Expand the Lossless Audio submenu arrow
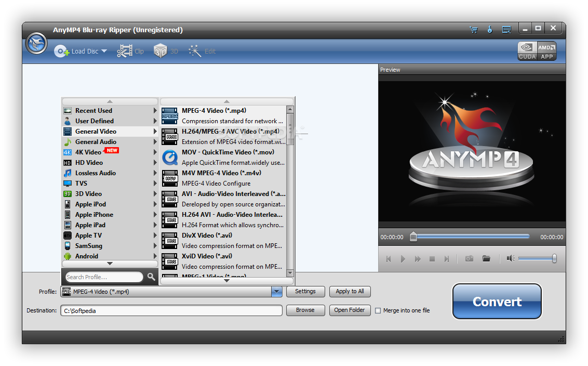 click(155, 173)
